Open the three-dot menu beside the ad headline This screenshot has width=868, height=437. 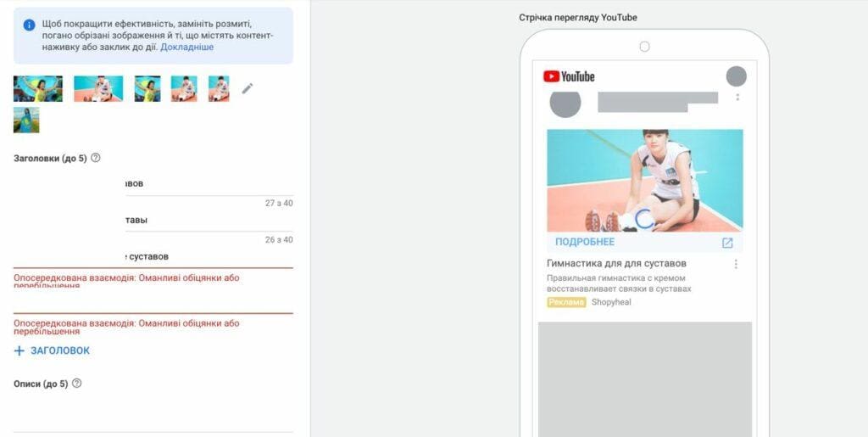(x=736, y=264)
